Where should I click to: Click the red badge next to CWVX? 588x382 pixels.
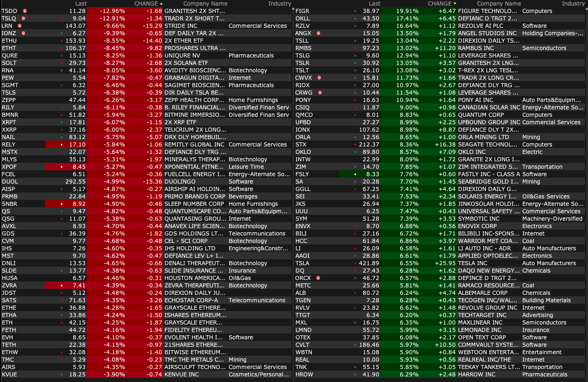[319, 78]
